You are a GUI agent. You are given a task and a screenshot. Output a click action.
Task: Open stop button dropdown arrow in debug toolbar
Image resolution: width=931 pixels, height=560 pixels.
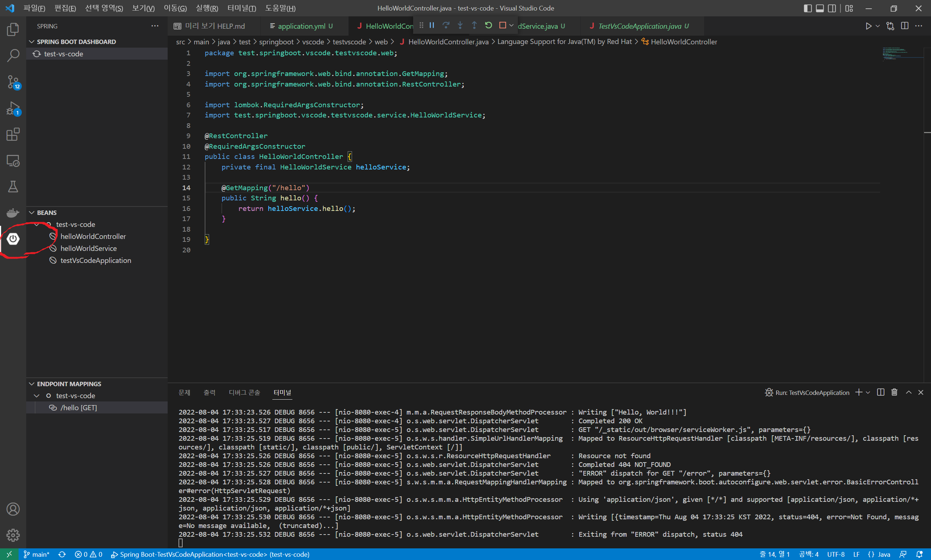(511, 25)
